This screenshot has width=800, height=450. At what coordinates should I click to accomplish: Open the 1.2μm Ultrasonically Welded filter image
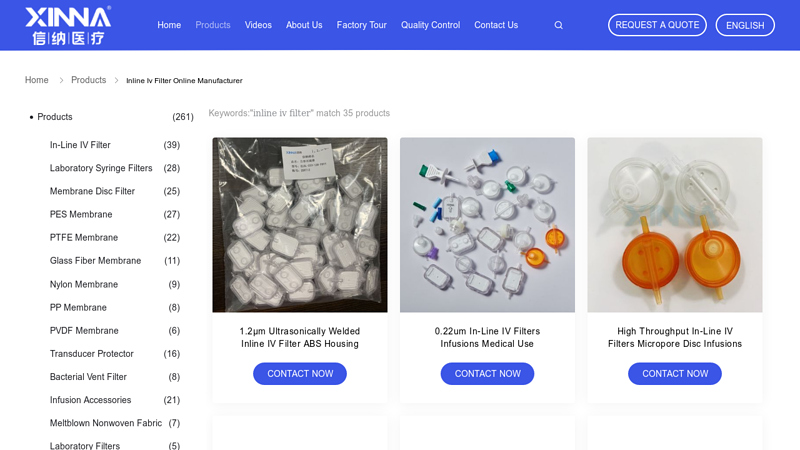tap(300, 225)
